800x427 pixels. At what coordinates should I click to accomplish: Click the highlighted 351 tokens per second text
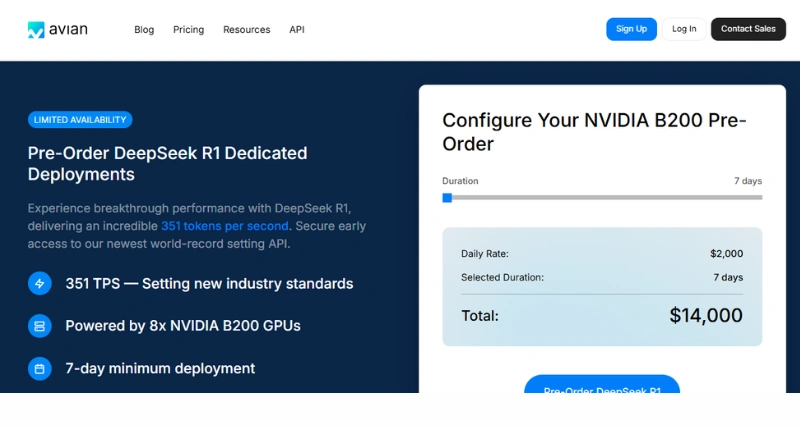(225, 226)
